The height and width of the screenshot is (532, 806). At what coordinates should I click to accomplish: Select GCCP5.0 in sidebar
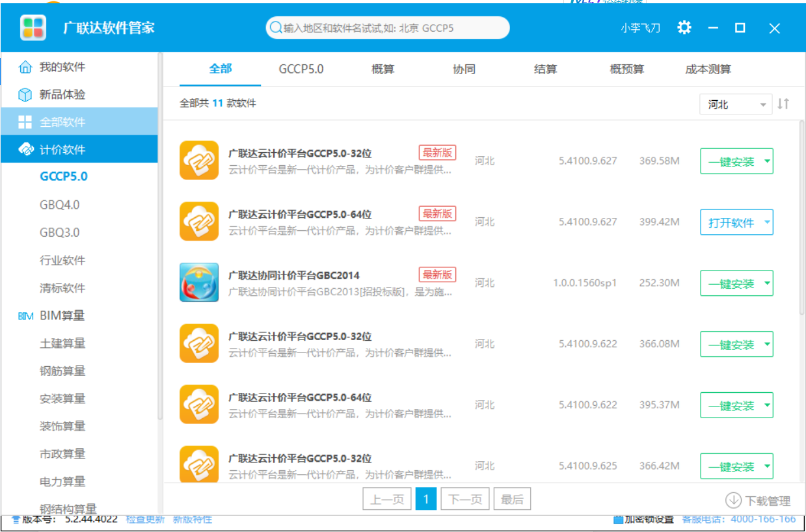coord(64,176)
